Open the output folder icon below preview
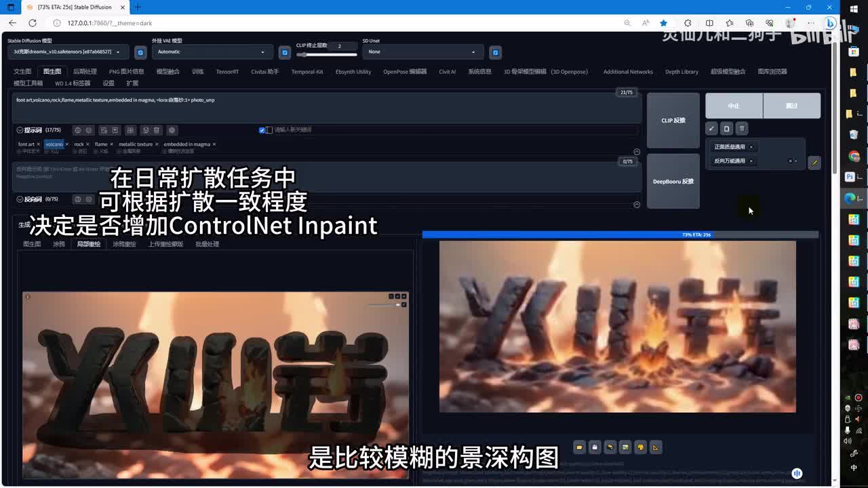Image resolution: width=868 pixels, height=488 pixels. pyautogui.click(x=579, y=447)
